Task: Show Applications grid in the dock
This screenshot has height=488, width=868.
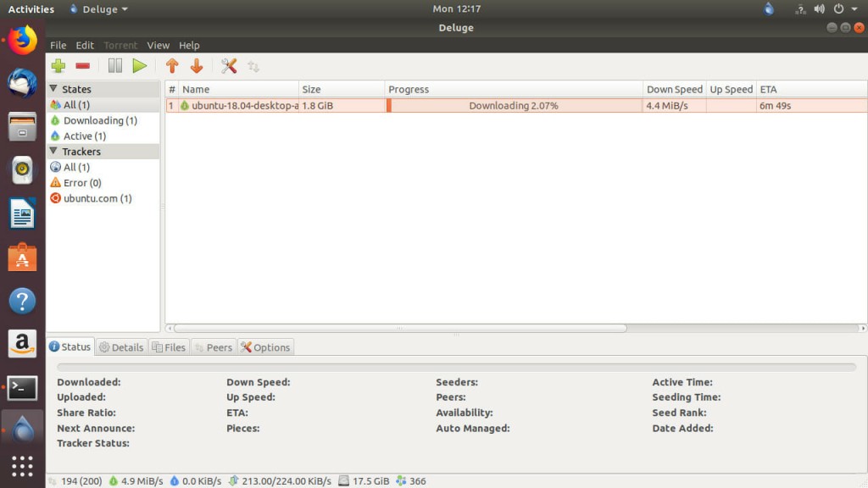Action: (x=22, y=466)
